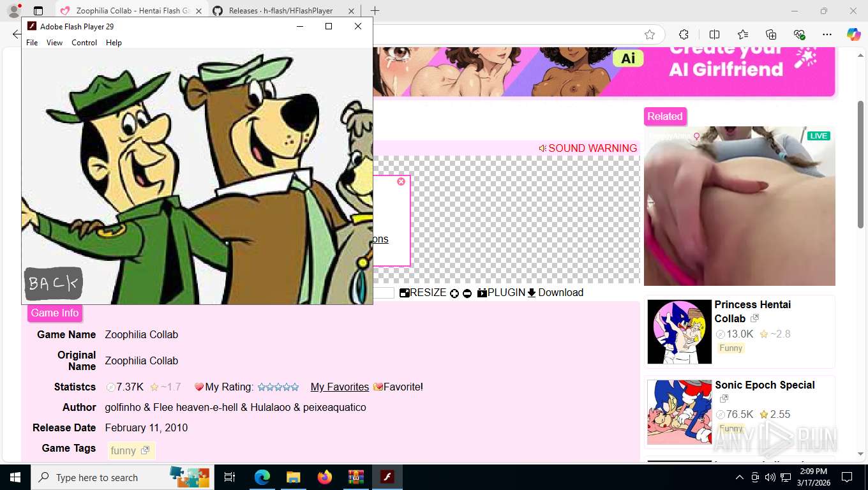Click the minus zoom icon beside RESIZE

[x=467, y=293]
